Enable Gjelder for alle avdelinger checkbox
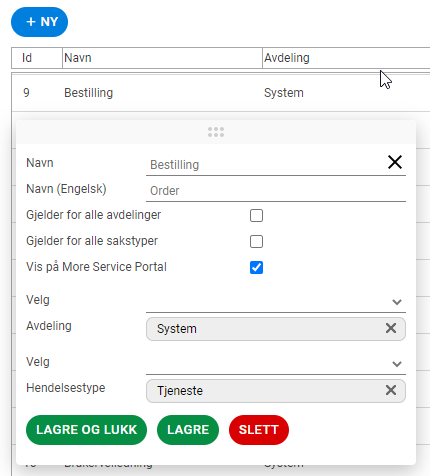This screenshot has height=476, width=430. click(256, 215)
